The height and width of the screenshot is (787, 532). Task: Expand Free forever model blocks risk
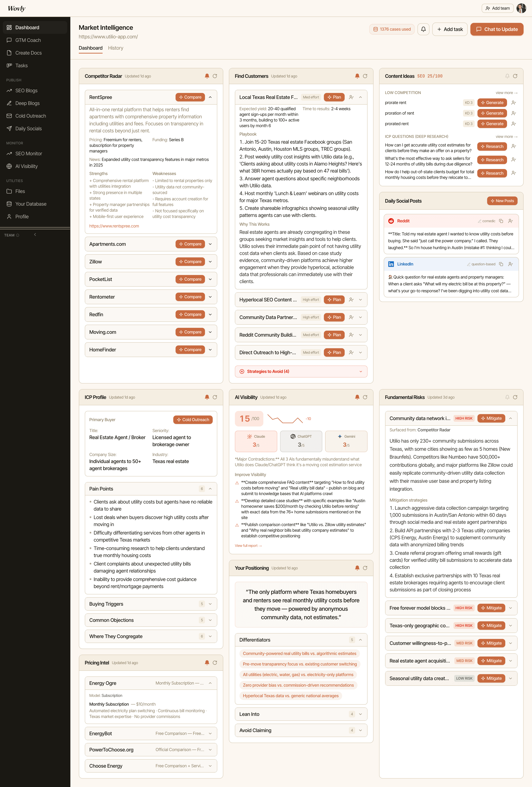511,608
